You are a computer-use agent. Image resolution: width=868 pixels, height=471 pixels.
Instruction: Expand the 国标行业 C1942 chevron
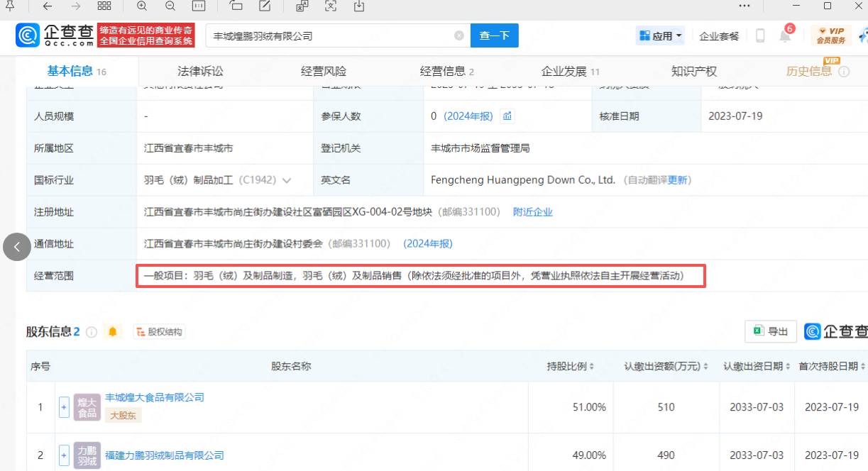(287, 180)
